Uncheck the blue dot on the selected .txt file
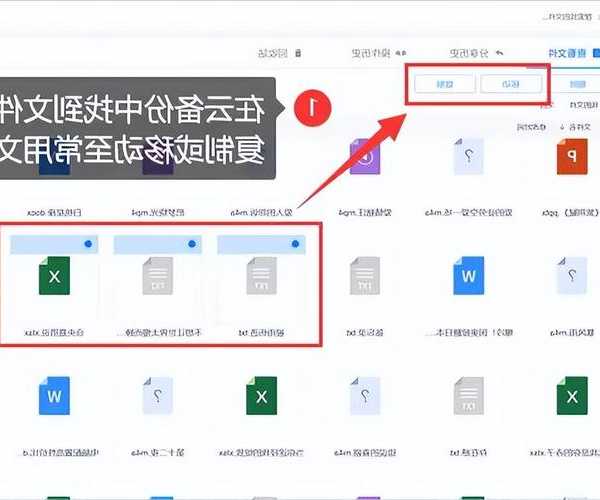 pyautogui.click(x=295, y=244)
